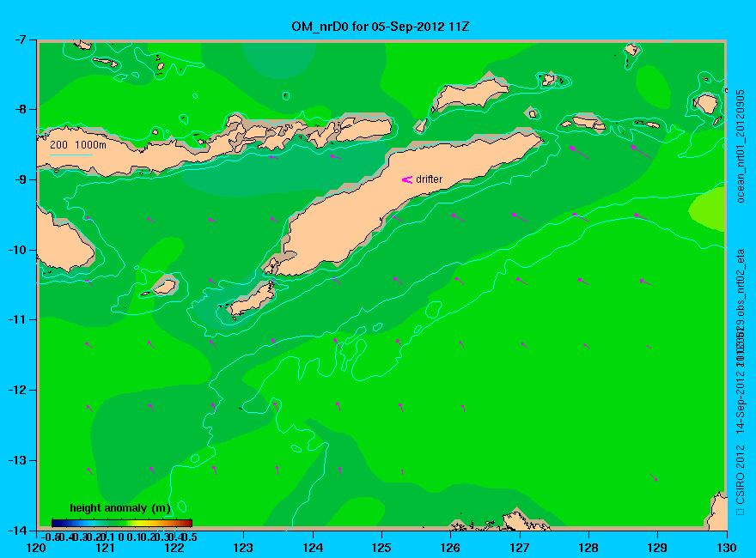Viewport: 756px width, 558px height.
Task: Click longitude axis label 129
Action: click(657, 548)
